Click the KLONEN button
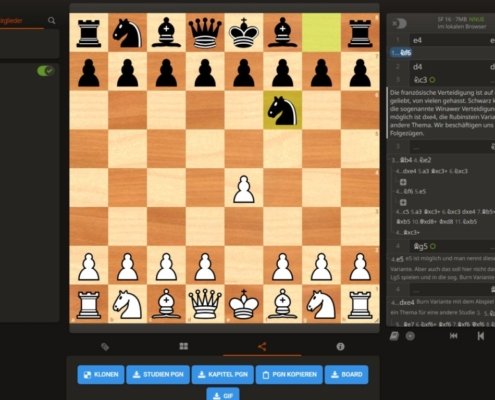 pyautogui.click(x=101, y=374)
